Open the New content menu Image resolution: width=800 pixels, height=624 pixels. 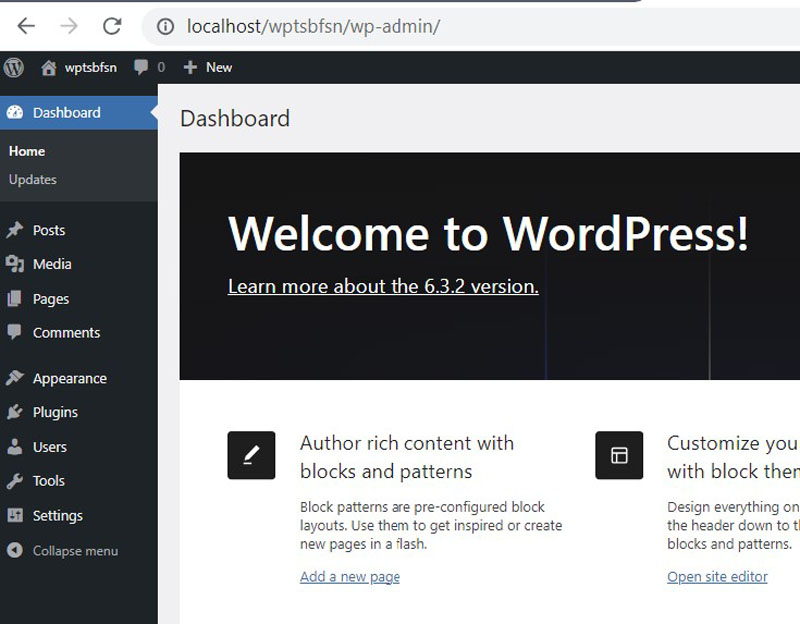(x=219, y=67)
